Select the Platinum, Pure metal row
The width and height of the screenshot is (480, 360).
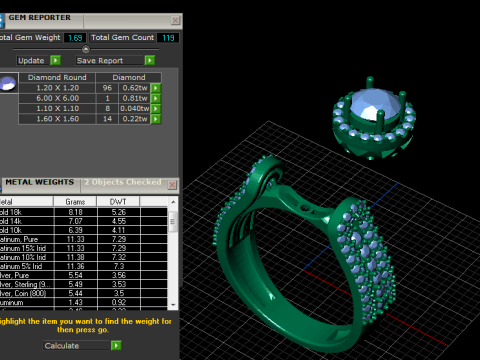coord(83,239)
